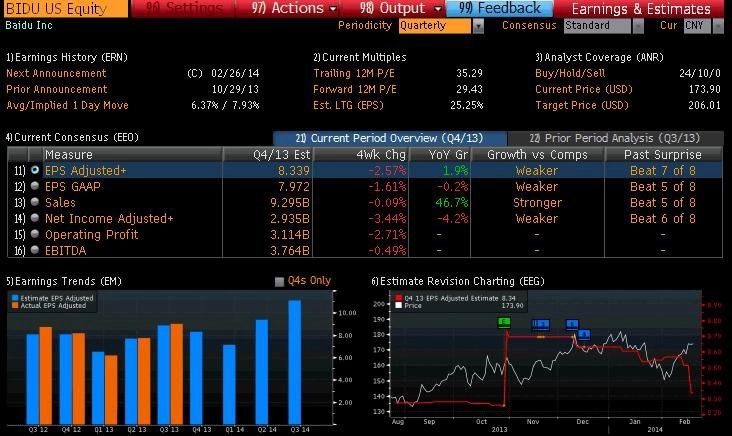
Task: Click the Trailing 12M P/E value 35.29
Action: coord(469,73)
